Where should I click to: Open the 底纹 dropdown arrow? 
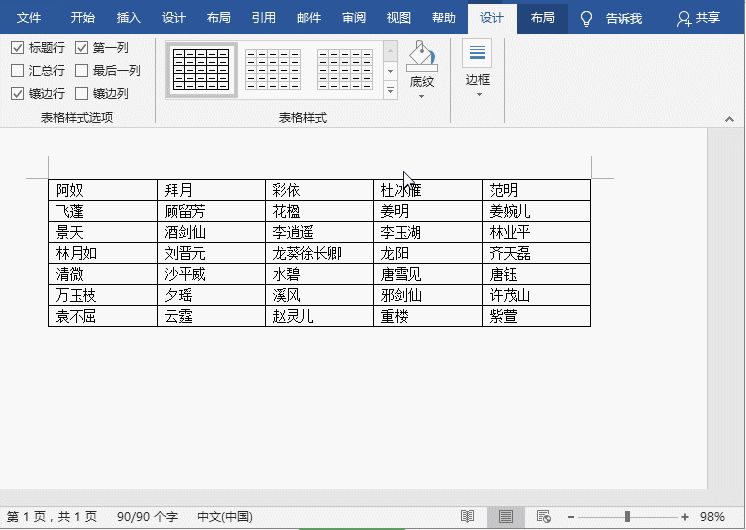421,97
